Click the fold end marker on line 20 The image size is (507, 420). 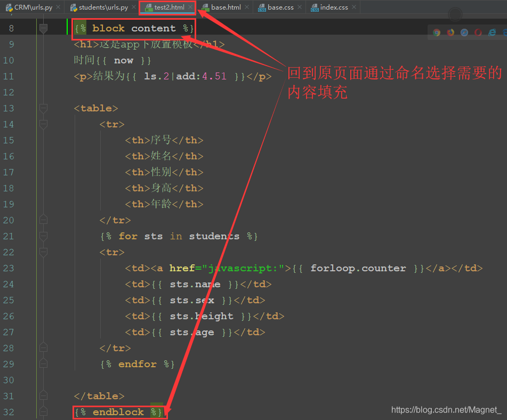tap(43, 220)
